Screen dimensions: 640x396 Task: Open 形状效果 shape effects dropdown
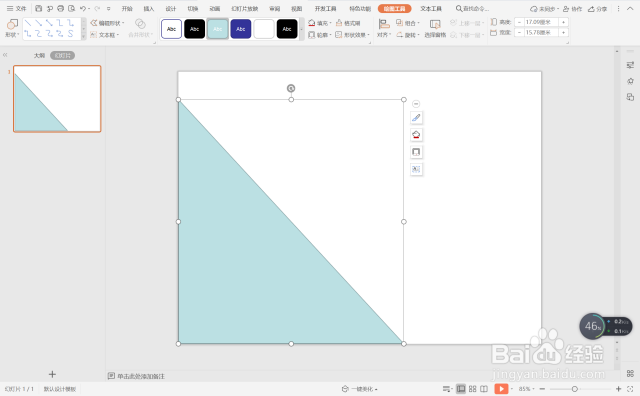point(353,35)
